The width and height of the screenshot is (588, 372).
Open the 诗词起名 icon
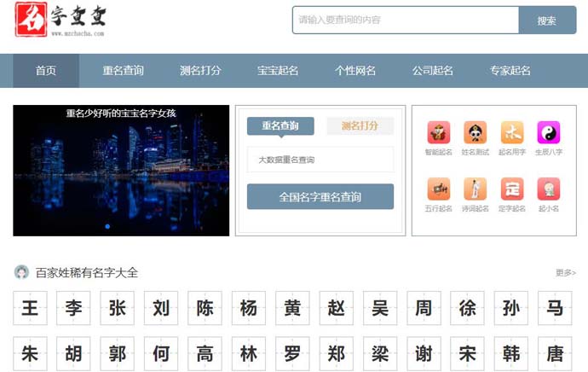point(476,189)
